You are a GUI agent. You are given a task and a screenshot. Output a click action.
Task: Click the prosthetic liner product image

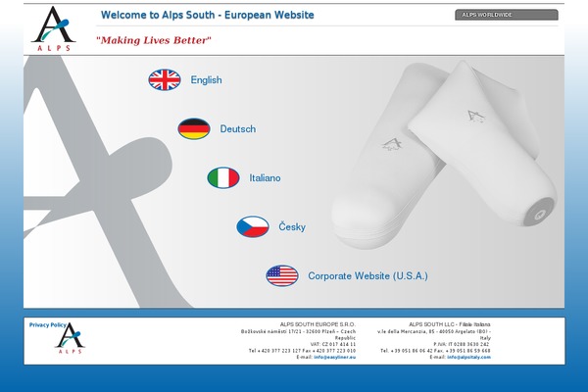(444, 155)
